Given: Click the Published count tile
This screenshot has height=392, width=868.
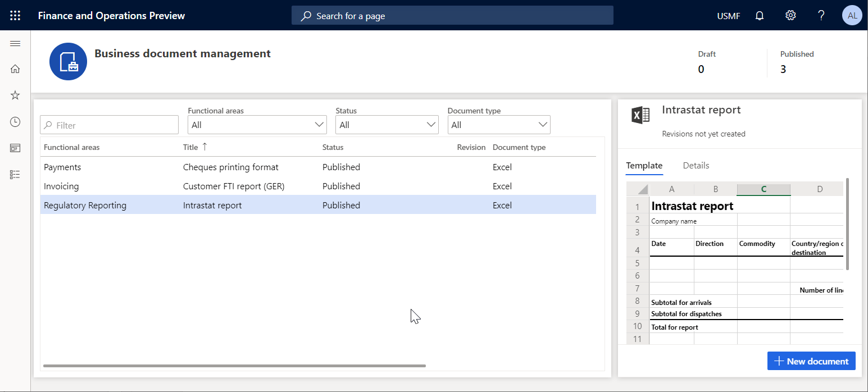Looking at the screenshot, I should 797,62.
